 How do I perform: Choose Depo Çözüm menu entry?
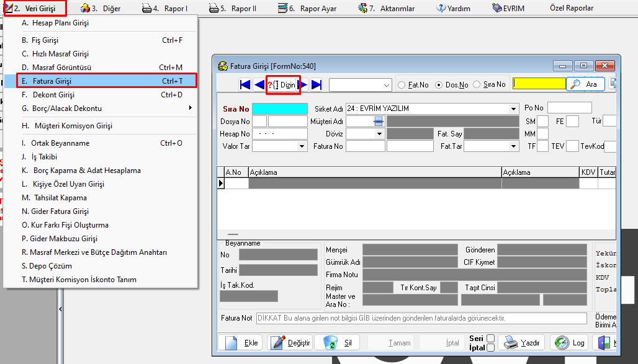[x=100, y=266]
